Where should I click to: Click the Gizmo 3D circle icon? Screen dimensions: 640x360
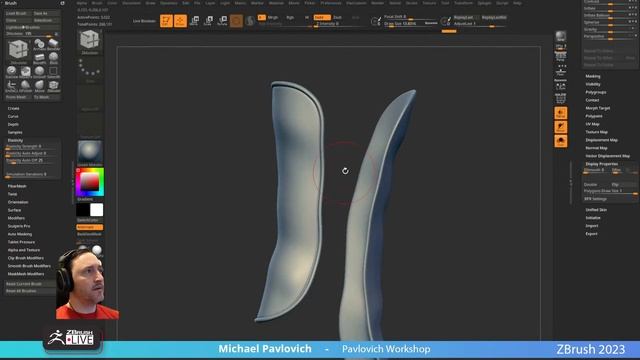(x=236, y=20)
